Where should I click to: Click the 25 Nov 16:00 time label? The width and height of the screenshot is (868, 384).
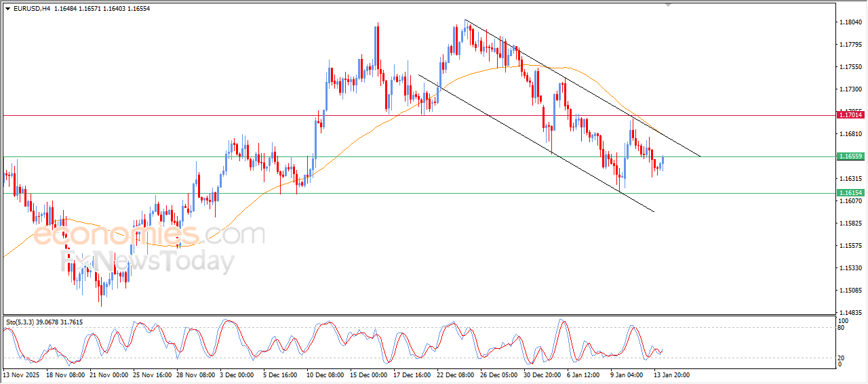pyautogui.click(x=152, y=375)
